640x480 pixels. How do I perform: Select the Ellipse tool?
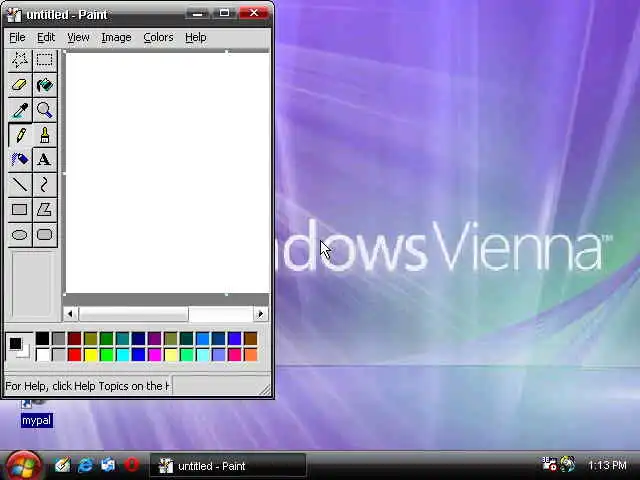tap(20, 235)
